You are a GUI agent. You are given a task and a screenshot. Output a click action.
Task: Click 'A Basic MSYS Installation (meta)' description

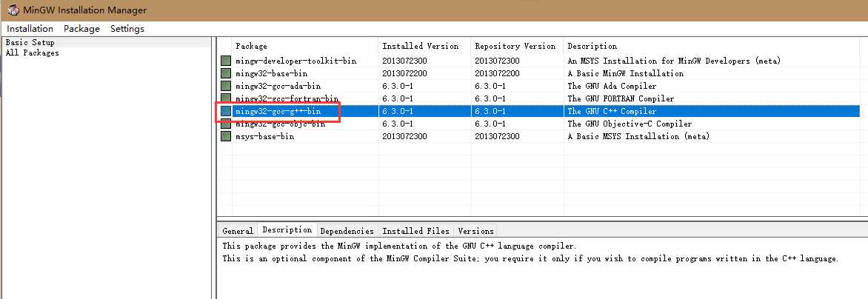coord(638,136)
